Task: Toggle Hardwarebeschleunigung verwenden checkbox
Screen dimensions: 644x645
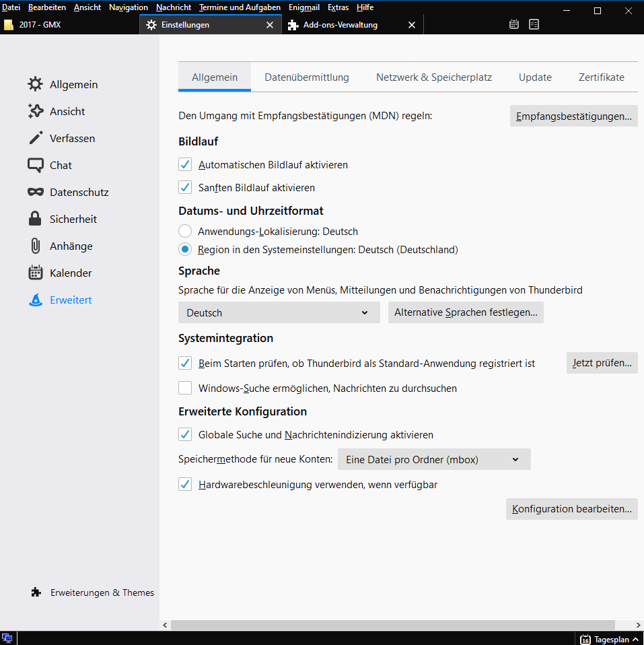Action: click(185, 484)
